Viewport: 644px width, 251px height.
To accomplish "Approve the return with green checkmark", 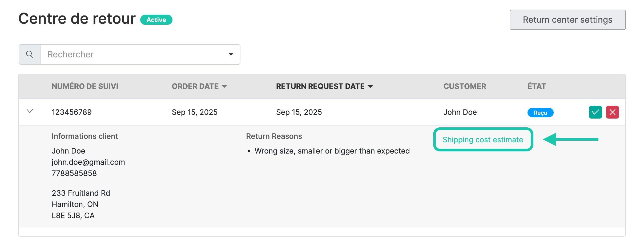I will click(x=595, y=112).
